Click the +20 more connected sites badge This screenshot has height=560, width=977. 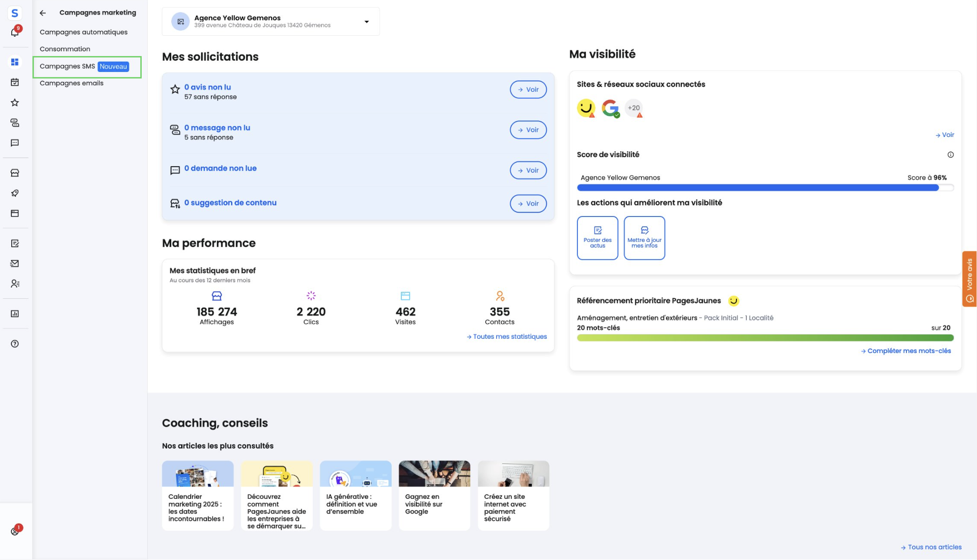pos(633,108)
